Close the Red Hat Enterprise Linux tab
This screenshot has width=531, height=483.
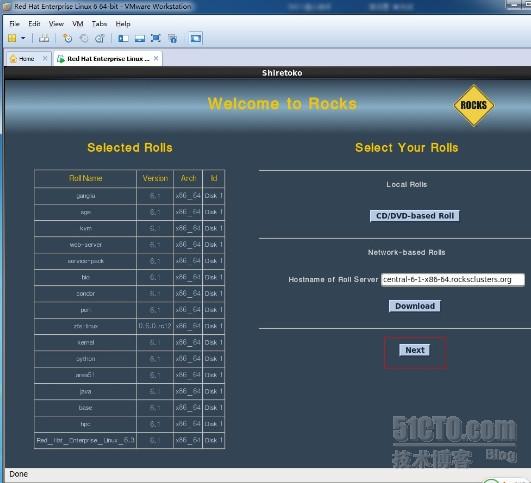pos(156,58)
